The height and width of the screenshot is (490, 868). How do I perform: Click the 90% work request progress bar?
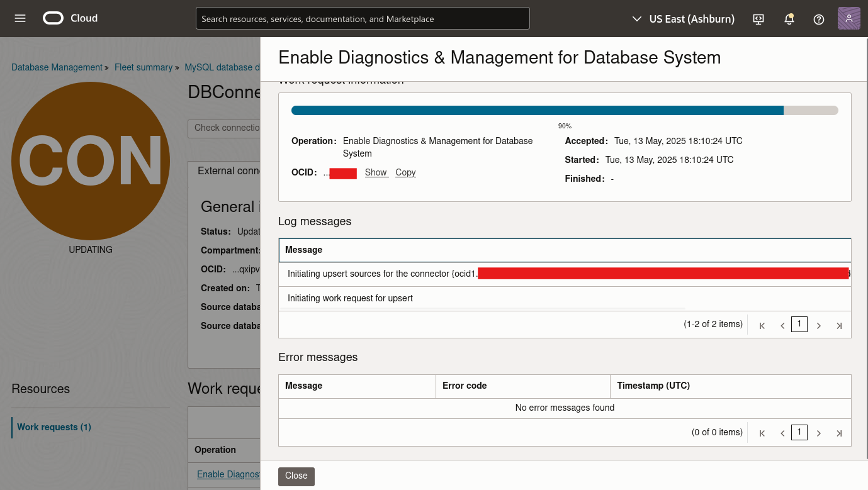[563, 109]
